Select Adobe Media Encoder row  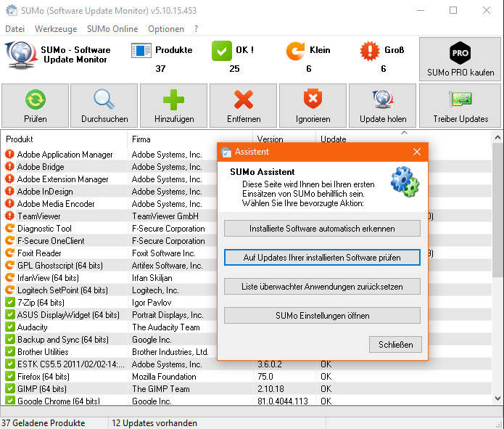tap(110, 204)
